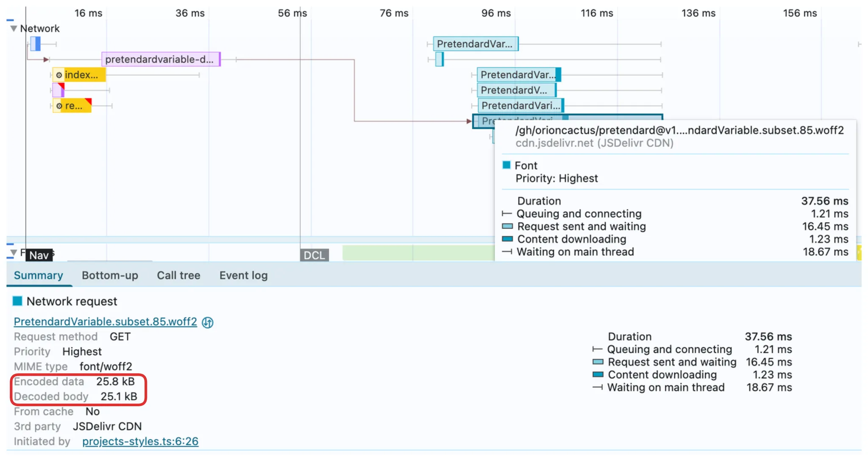Switch to the Event log tab
The width and height of the screenshot is (868, 461).
243,275
